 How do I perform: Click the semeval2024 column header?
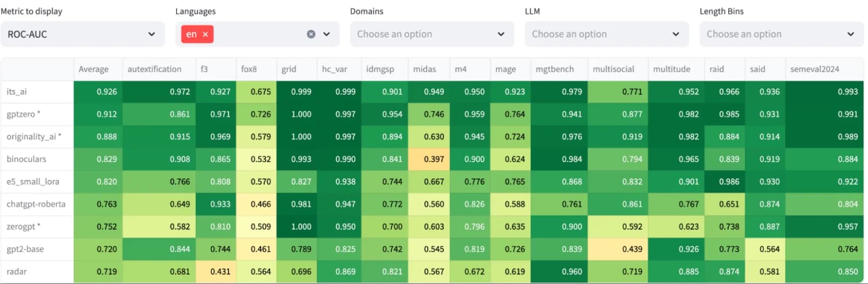tap(814, 69)
